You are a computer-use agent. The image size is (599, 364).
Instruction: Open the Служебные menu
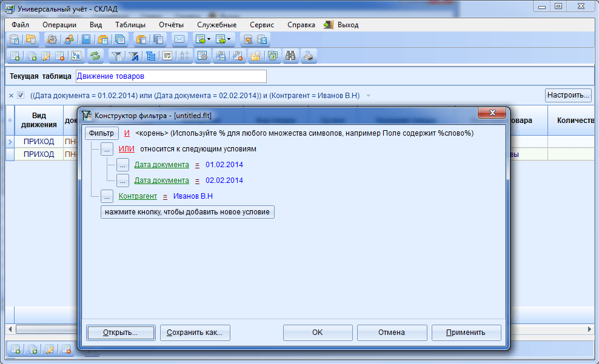[x=216, y=25]
